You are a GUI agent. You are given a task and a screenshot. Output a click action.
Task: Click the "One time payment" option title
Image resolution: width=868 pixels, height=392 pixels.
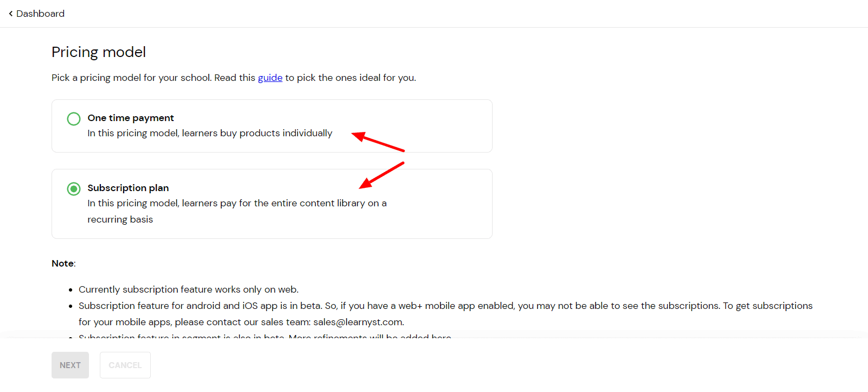131,118
